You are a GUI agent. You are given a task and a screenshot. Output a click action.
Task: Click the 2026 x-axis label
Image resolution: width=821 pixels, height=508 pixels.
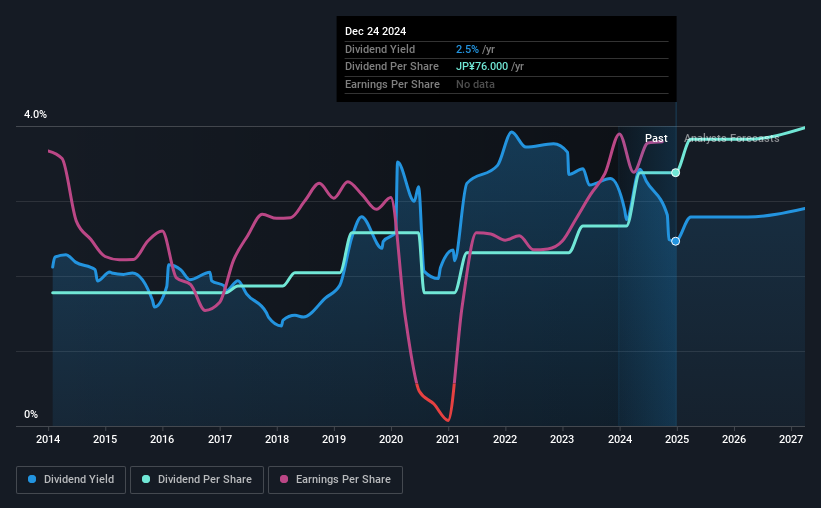[734, 439]
